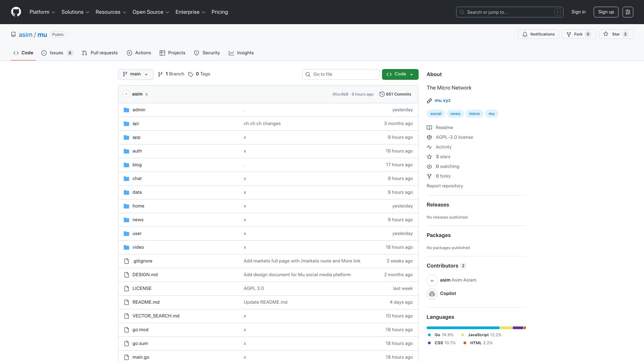This screenshot has height=362, width=644.
Task: Open the README.md file
Action: coord(146,302)
